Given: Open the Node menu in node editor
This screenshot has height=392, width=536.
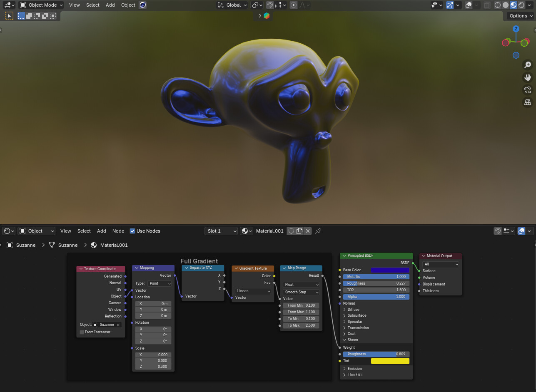Looking at the screenshot, I should coord(118,231).
